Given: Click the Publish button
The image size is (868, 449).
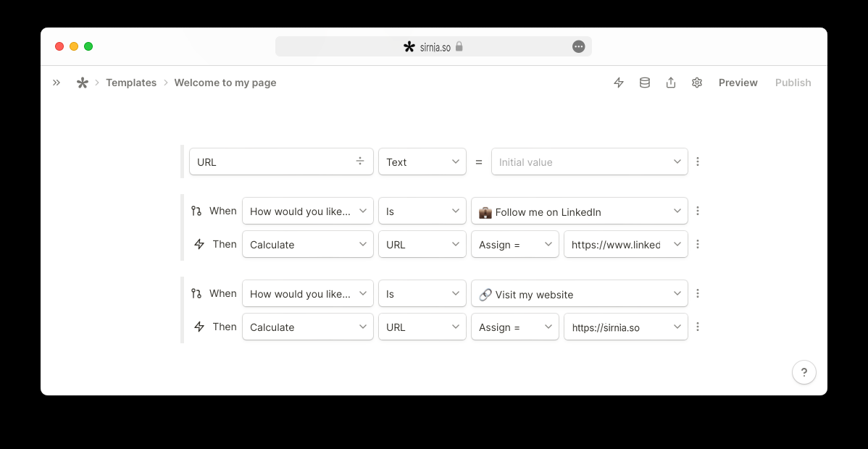Looking at the screenshot, I should coord(793,83).
